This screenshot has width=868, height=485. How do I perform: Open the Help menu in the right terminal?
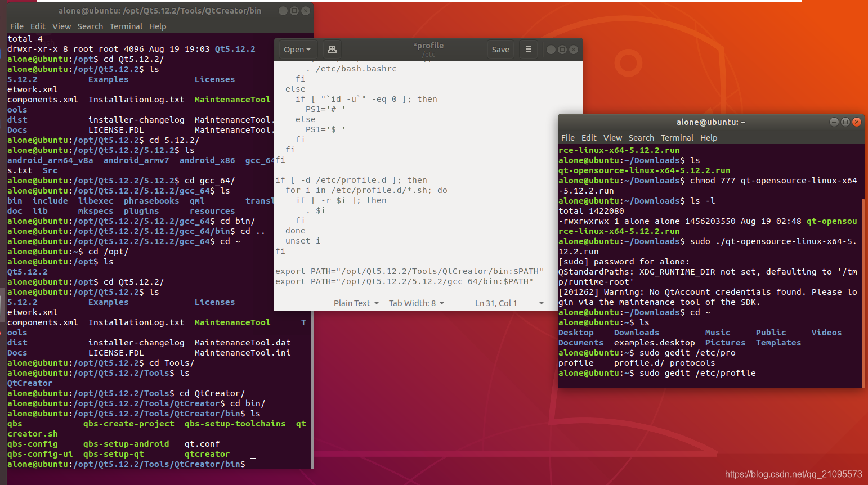[709, 138]
